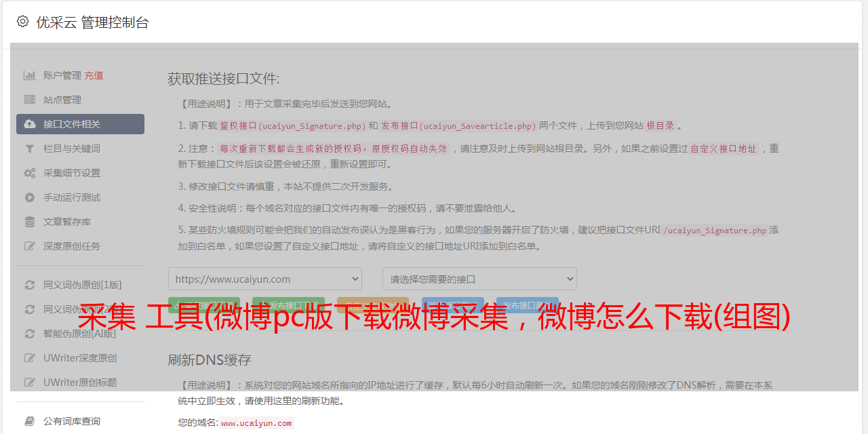
Task: Click the 发布接口(ucaiyun_Savearticle.php) code text
Action: pyautogui.click(x=459, y=126)
